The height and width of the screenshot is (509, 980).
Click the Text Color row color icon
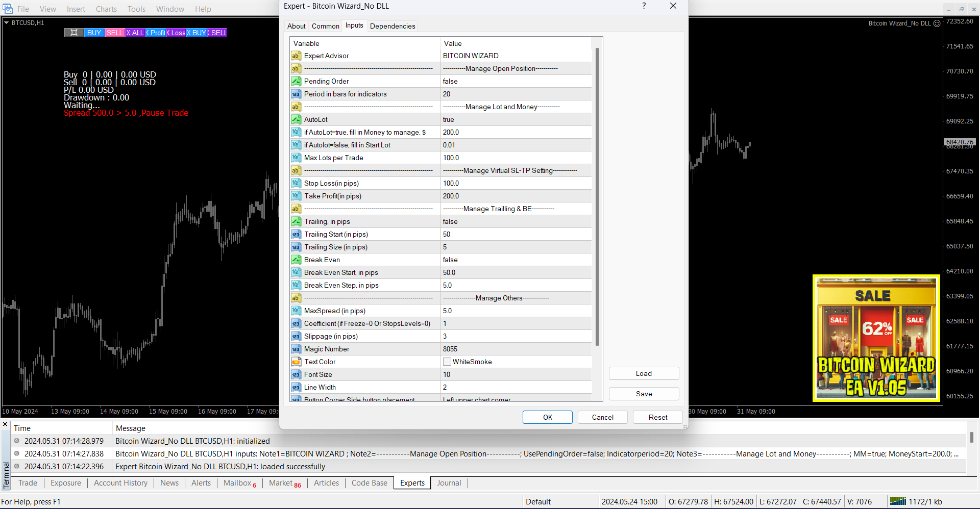(x=296, y=362)
